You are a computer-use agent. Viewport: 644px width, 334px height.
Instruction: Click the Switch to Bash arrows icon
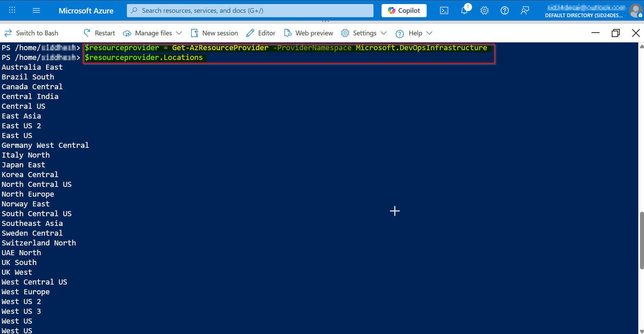click(8, 33)
